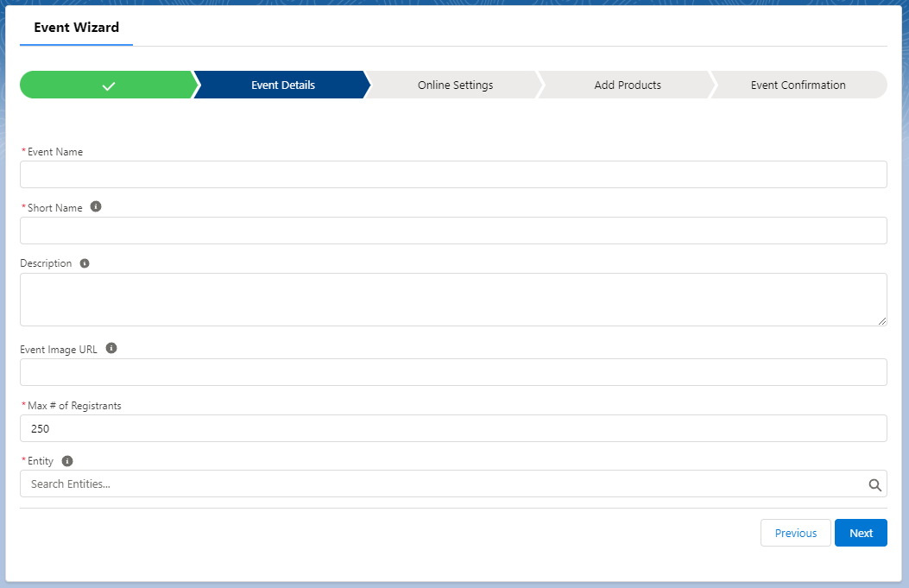Viewport: 909px width, 588px height.
Task: Click the Entity field info icon
Action: pyautogui.click(x=67, y=461)
